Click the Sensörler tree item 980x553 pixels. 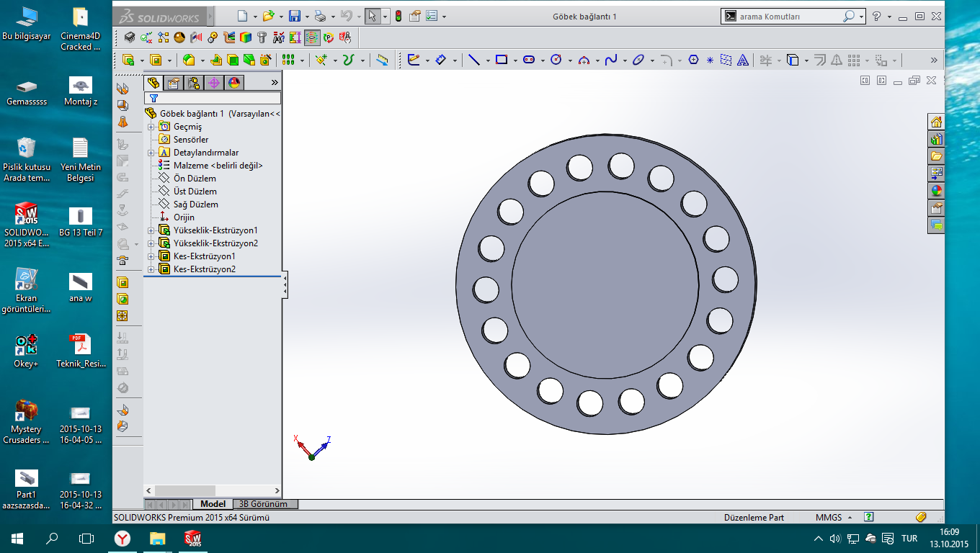[x=191, y=140]
